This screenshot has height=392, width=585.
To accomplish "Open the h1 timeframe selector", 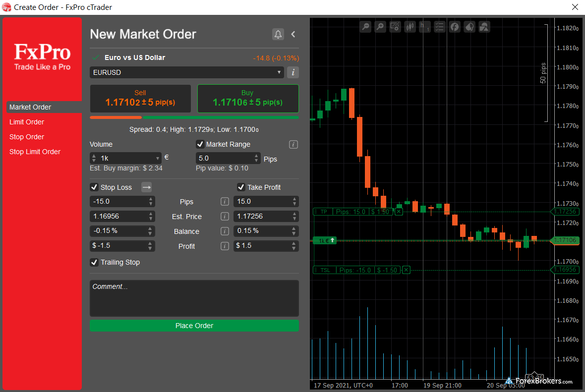I will [x=425, y=27].
